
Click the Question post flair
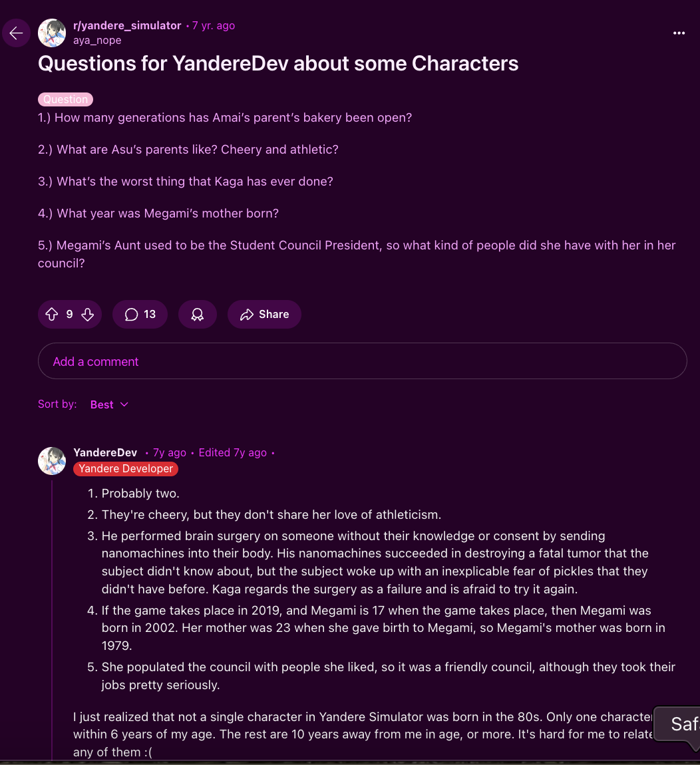tap(65, 99)
